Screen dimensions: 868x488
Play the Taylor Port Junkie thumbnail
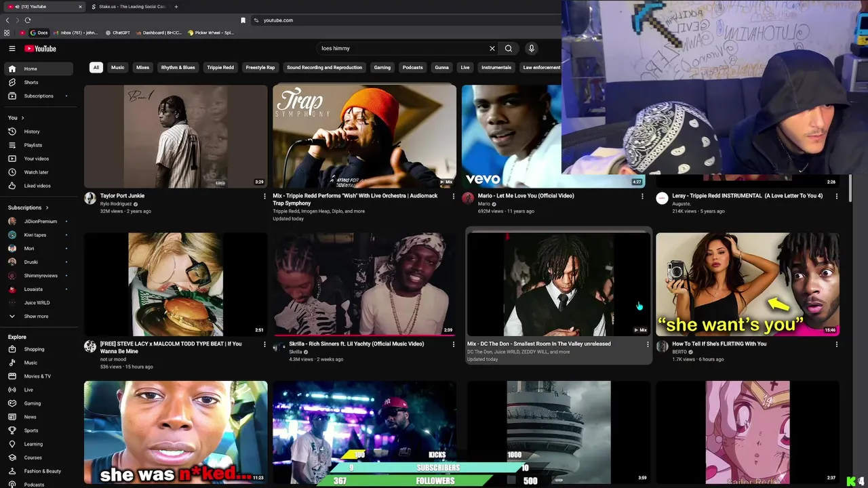(x=176, y=136)
